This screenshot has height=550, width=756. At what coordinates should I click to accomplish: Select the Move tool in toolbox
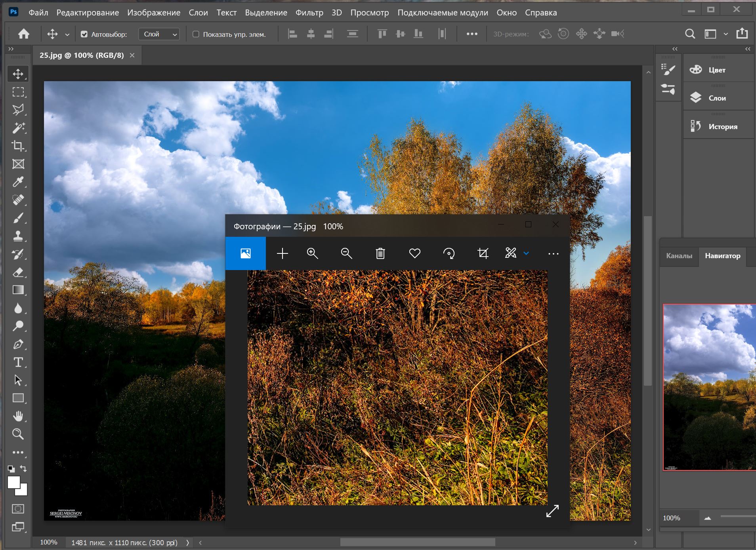(x=18, y=74)
